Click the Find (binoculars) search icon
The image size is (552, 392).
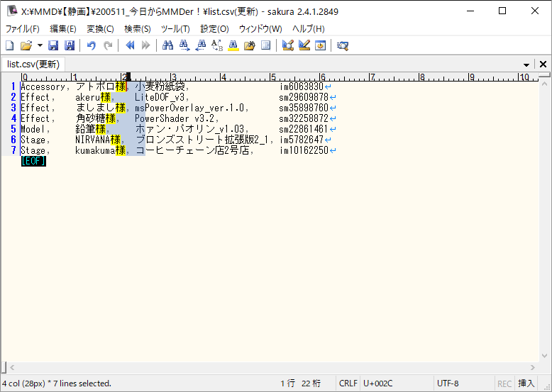tap(167, 45)
